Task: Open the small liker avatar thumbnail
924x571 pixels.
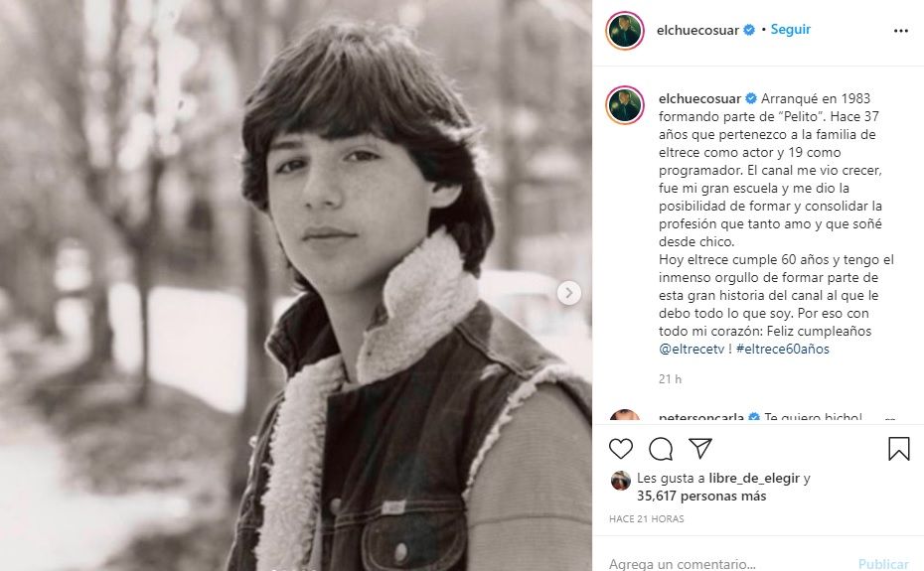Action: click(x=621, y=479)
